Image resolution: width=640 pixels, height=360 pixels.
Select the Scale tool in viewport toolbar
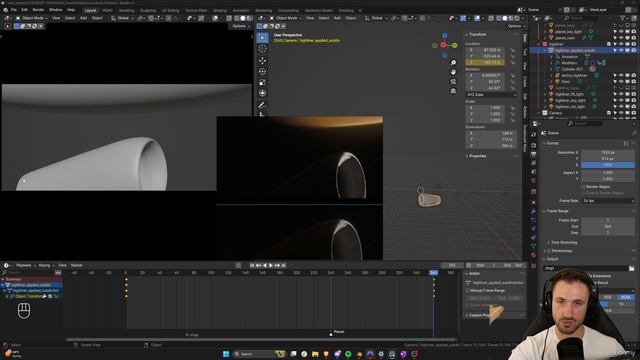(262, 82)
